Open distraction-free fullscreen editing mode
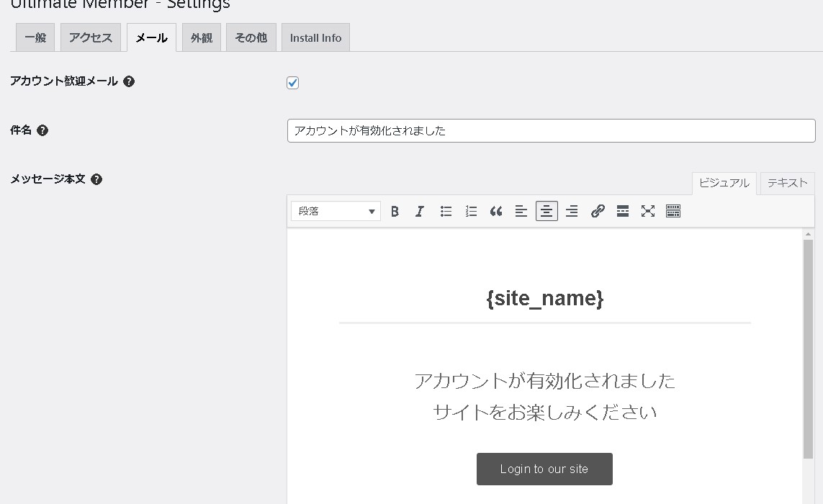The height and width of the screenshot is (504, 823). [647, 211]
